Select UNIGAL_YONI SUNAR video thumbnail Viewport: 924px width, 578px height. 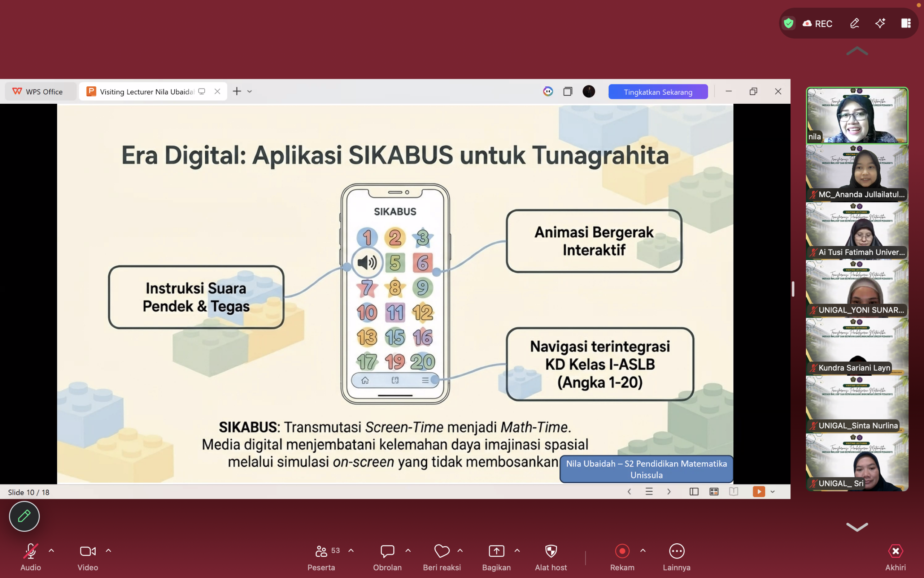click(x=857, y=289)
